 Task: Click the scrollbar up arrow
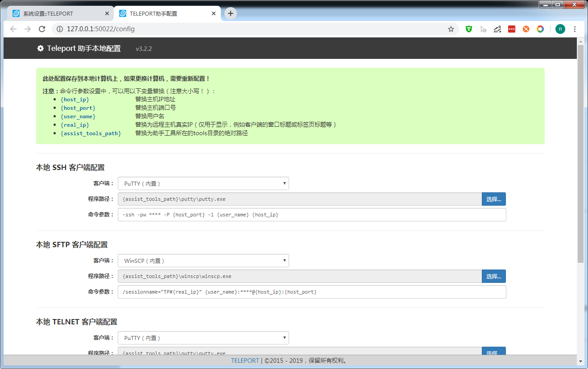click(580, 41)
